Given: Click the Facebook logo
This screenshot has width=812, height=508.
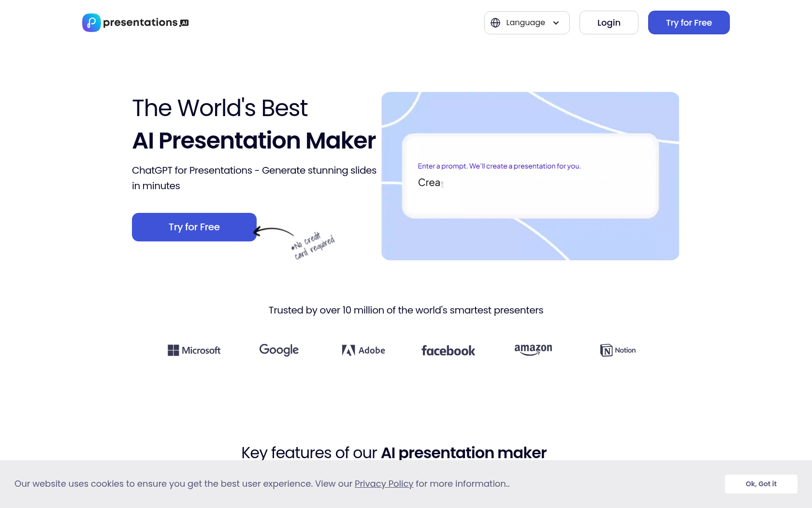Looking at the screenshot, I should (448, 351).
